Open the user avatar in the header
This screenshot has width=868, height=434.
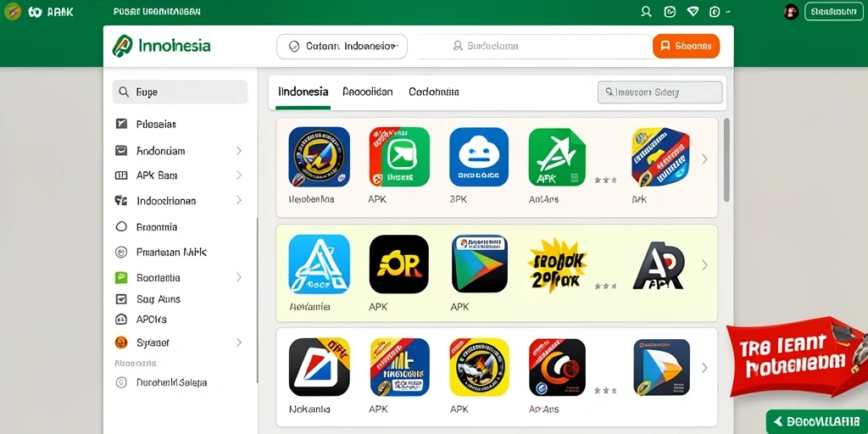791,12
